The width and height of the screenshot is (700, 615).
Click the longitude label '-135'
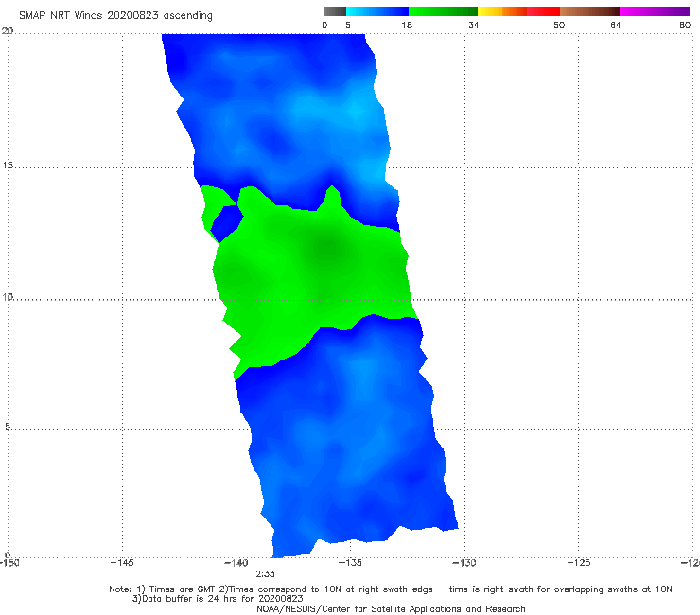tap(350, 563)
